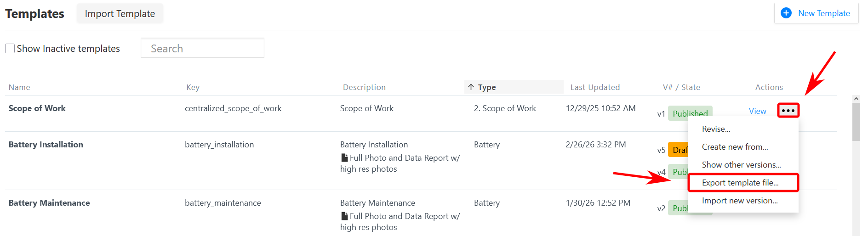This screenshot has width=868, height=236.
Task: Click the document icon in Battery Maintenance description
Action: (x=344, y=216)
